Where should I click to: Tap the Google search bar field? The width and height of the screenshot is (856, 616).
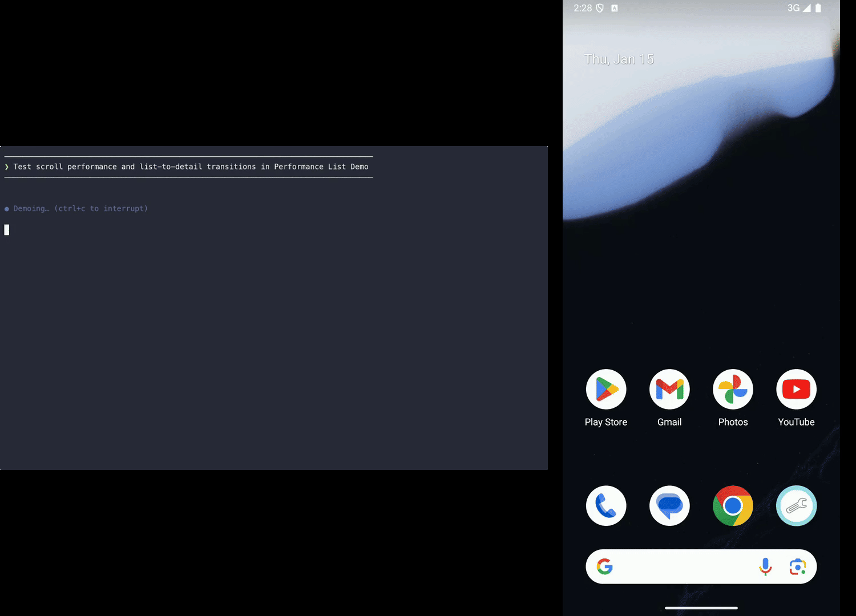point(685,566)
